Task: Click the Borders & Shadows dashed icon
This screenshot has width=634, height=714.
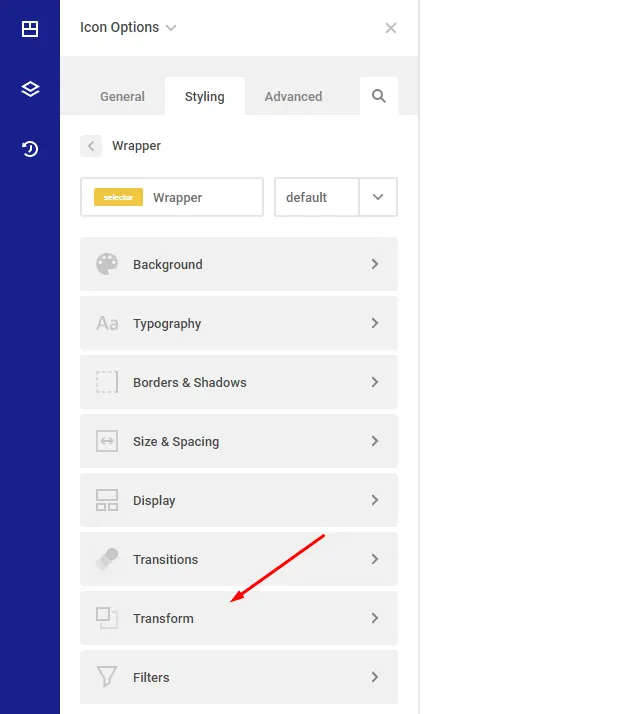Action: click(107, 382)
